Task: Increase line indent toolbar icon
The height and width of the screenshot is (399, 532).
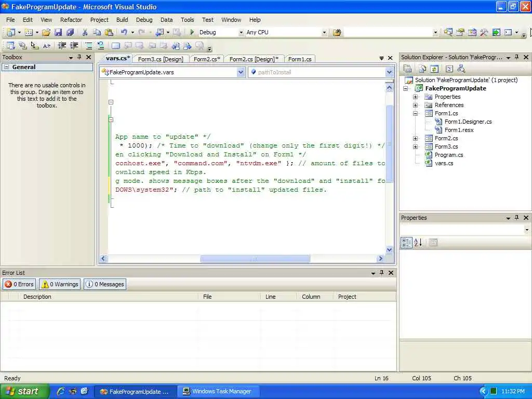Action: coord(74,46)
